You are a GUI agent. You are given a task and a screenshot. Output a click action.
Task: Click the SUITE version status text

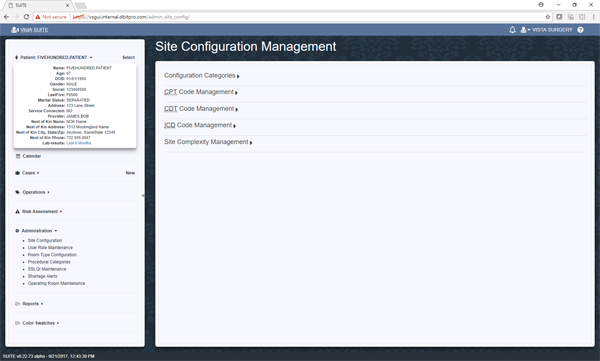coord(49,356)
